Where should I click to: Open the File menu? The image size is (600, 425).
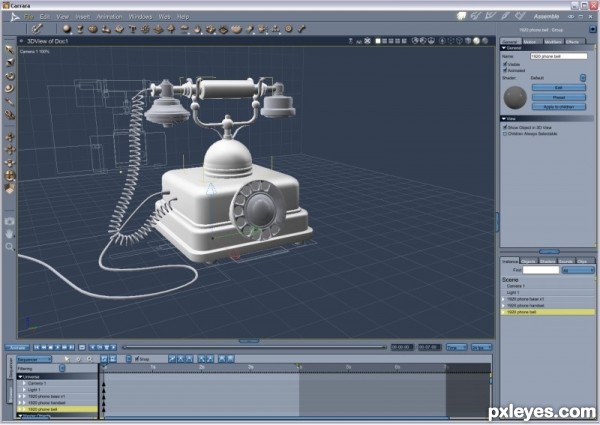coord(29,17)
